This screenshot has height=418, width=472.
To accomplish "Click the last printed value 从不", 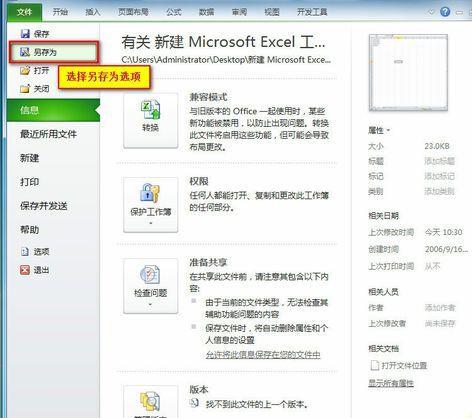I will click(432, 266).
